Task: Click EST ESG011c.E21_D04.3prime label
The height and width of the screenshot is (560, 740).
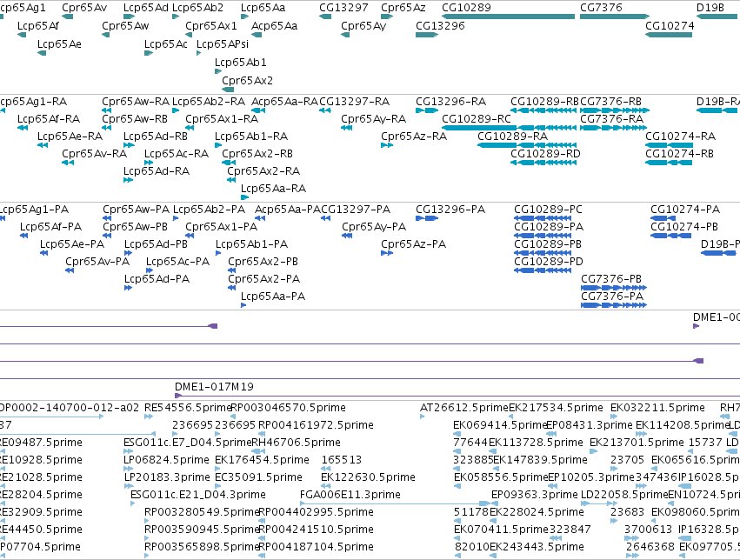Action: 197,495
